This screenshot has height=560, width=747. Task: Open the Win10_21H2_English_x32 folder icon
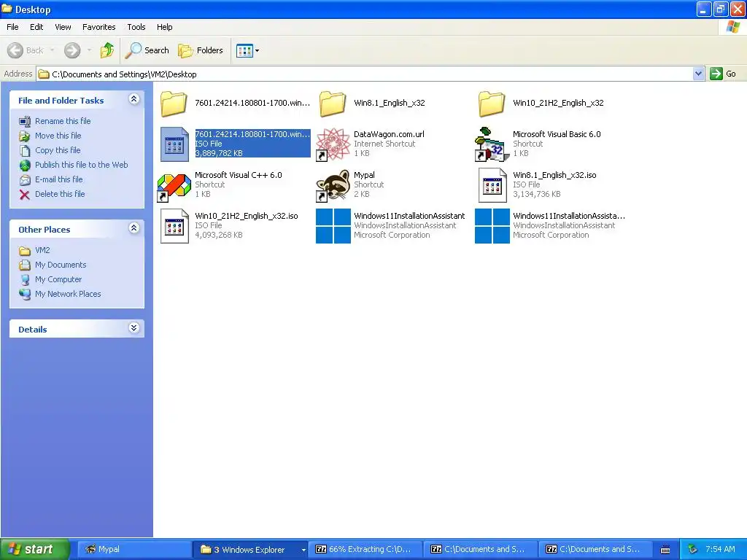click(x=492, y=104)
